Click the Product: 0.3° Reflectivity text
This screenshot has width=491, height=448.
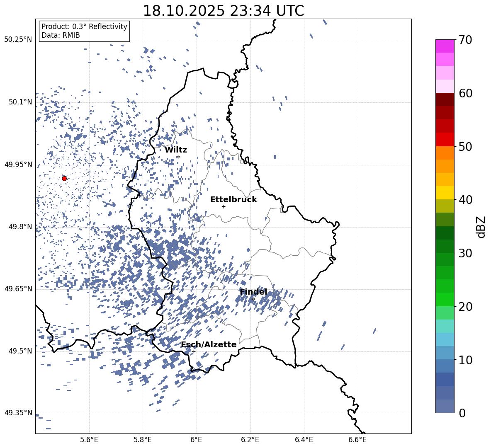point(84,27)
